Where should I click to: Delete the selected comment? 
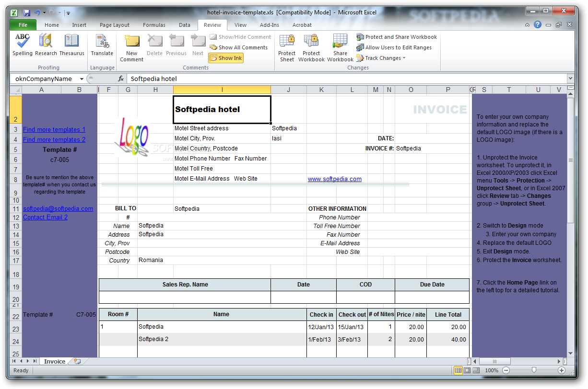154,45
